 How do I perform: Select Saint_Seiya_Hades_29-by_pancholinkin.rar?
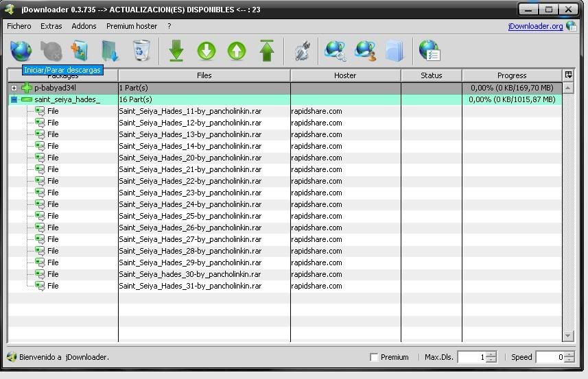coord(190,262)
